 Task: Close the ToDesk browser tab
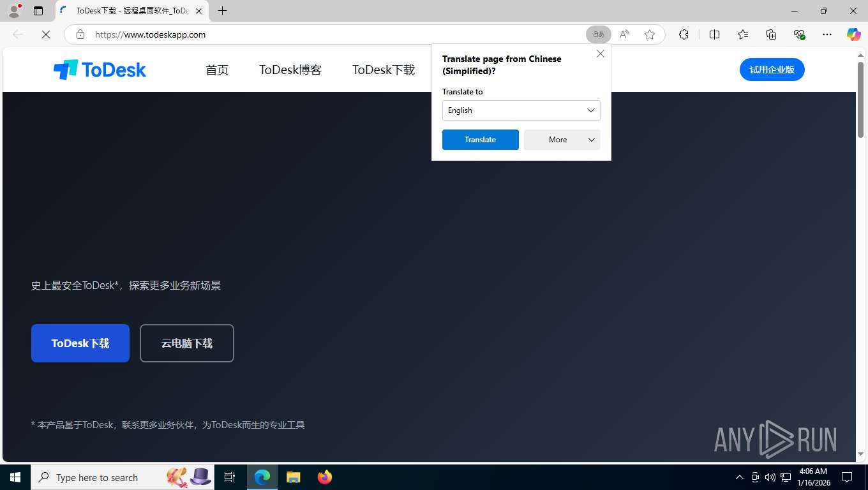198,11
